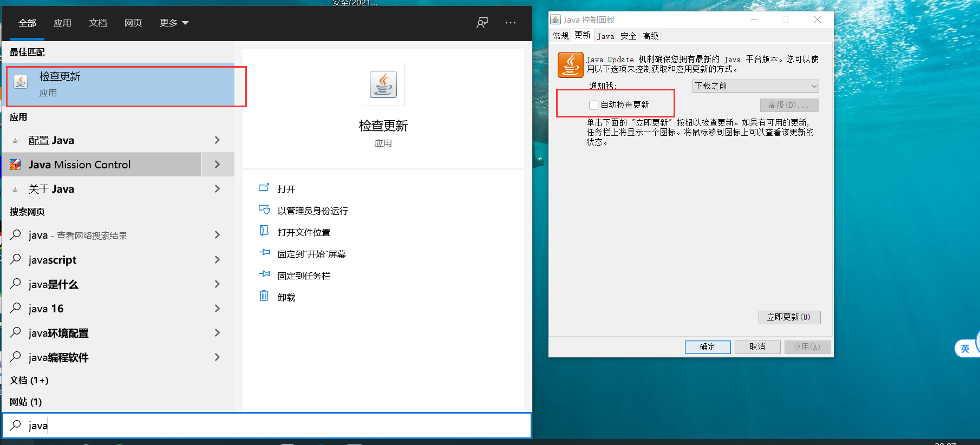Expand the java是什么 suggestion arrow
This screenshot has height=445, width=980.
[217, 284]
